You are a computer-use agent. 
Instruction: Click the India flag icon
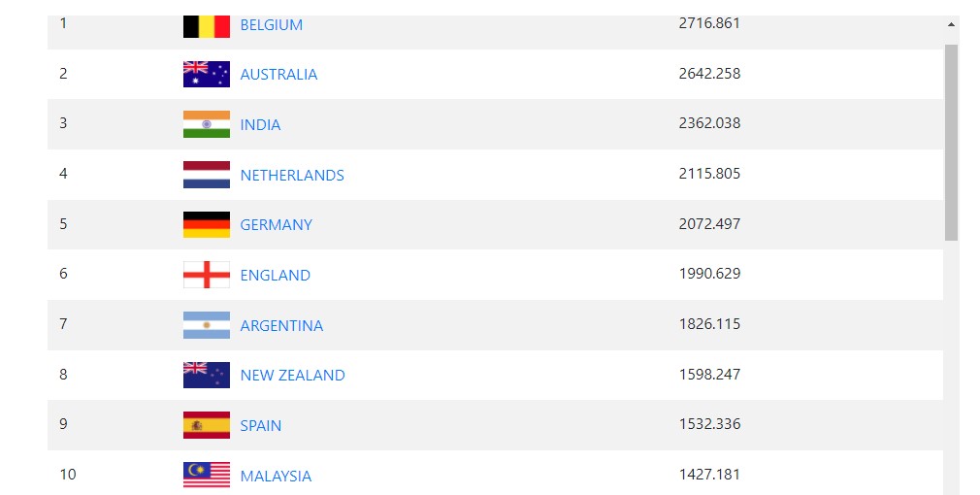tap(207, 124)
